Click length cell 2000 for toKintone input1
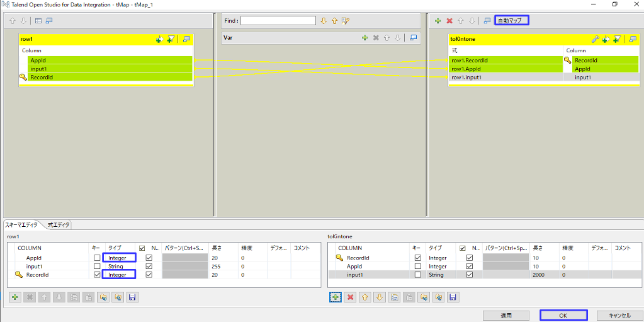 tap(544, 274)
